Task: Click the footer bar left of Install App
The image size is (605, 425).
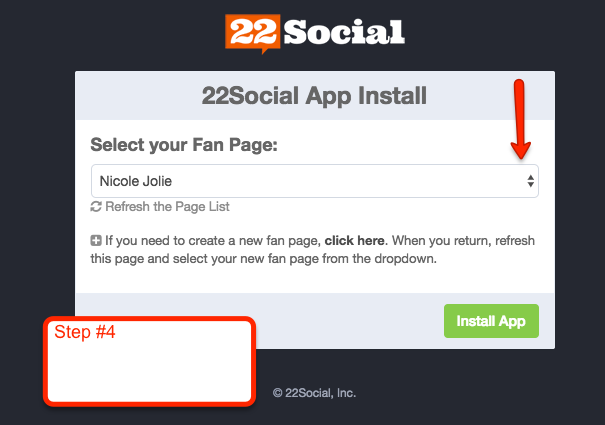Action: click(349, 321)
